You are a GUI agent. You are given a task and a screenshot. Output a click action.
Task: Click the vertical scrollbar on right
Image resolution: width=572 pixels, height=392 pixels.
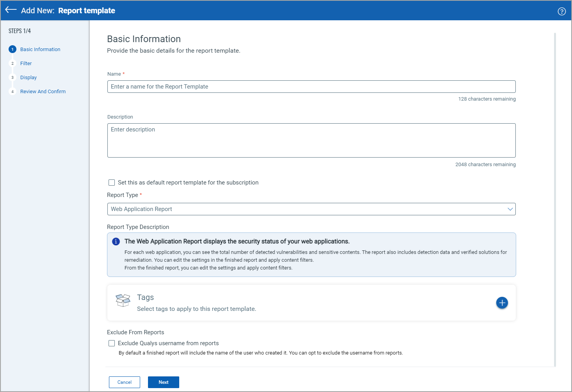555,200
